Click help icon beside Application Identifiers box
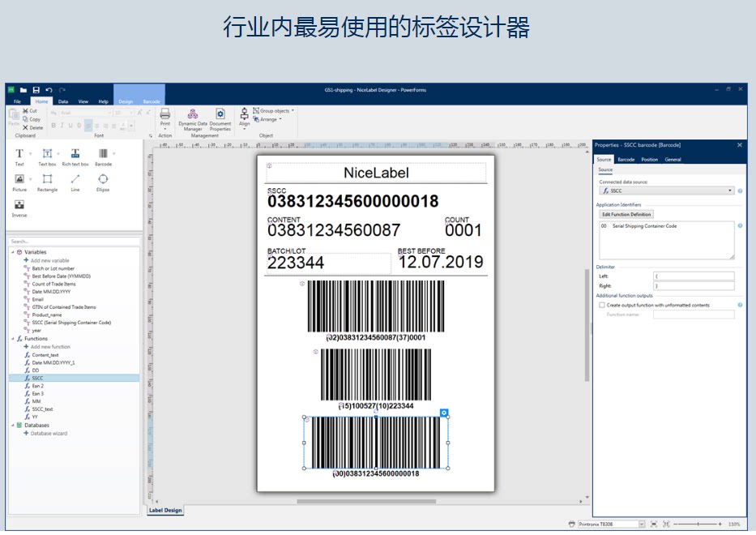This screenshot has height=535, width=756. 740,226
